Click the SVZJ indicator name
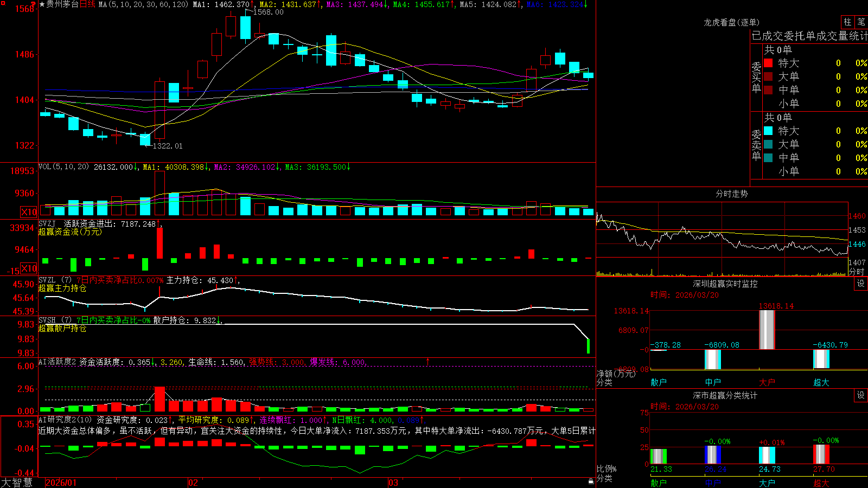The height and width of the screenshot is (488, 868). click(47, 223)
